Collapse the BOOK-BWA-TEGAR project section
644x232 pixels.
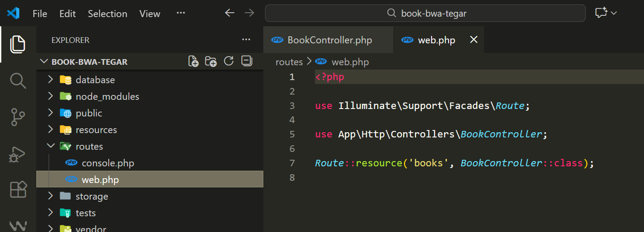click(89, 62)
